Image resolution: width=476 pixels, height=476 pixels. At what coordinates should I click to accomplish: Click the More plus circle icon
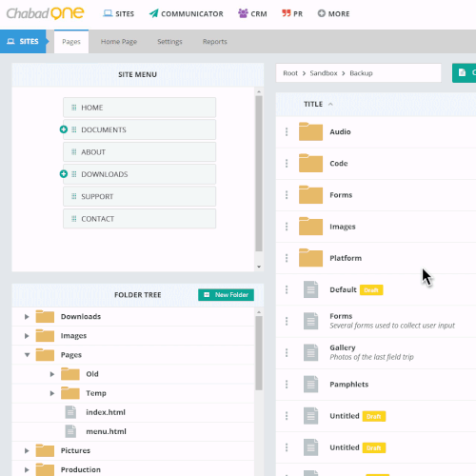(322, 13)
